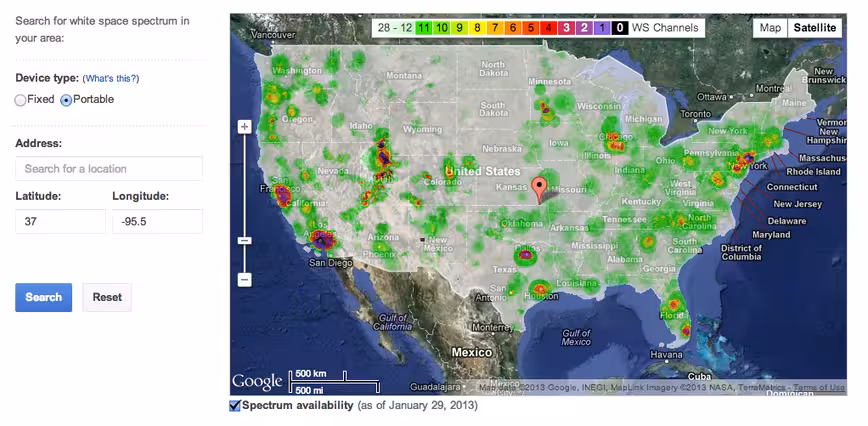
Task: Click the Montana state label
Action: (x=404, y=76)
